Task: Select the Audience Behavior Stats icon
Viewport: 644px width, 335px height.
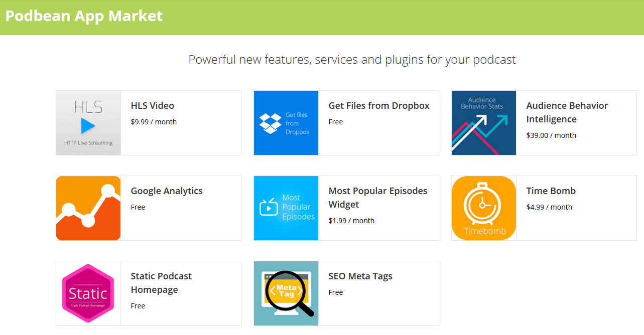Action: click(483, 122)
